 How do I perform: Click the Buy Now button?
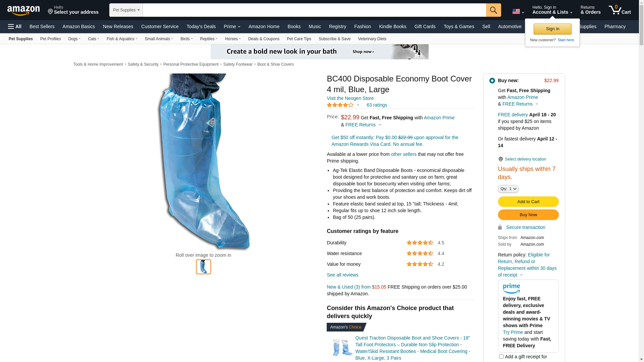coord(528,215)
